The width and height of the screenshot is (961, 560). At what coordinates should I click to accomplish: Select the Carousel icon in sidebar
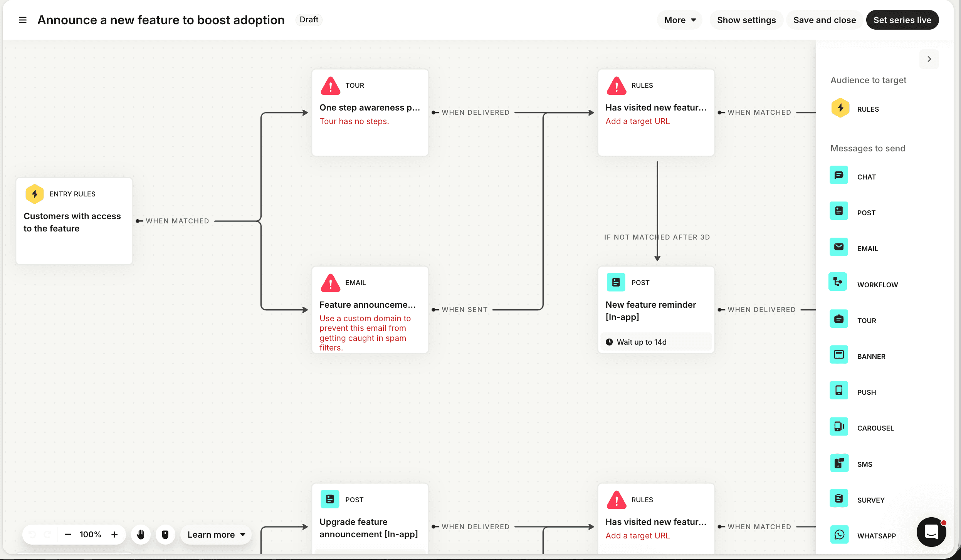coord(839,427)
